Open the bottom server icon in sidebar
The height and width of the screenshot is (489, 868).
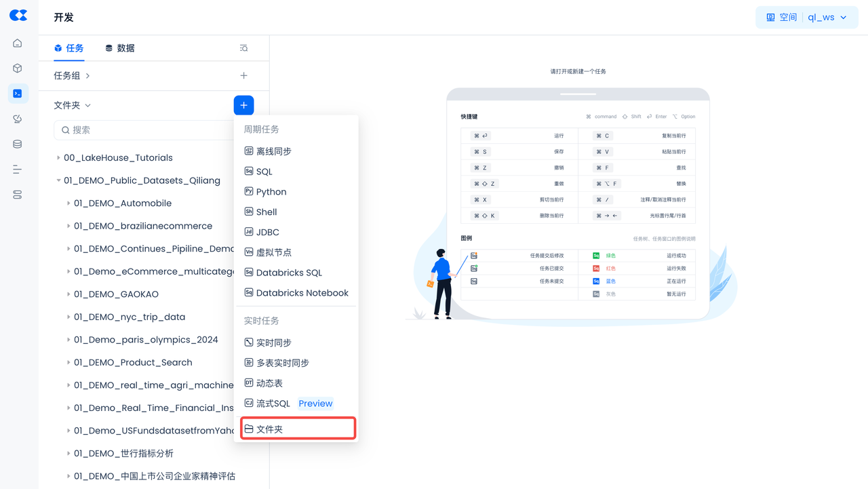(x=18, y=195)
